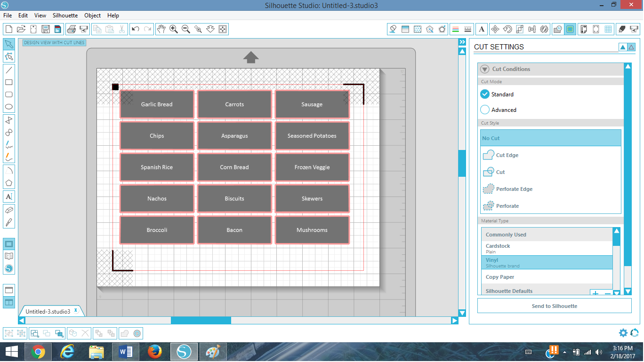The width and height of the screenshot is (644, 362).
Task: Click the Send to Silhouette icon in top-right toolbar
Action: (x=634, y=29)
